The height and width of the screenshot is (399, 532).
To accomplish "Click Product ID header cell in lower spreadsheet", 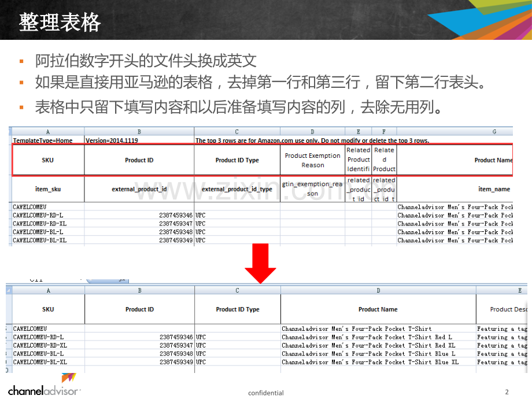I will (x=139, y=309).
